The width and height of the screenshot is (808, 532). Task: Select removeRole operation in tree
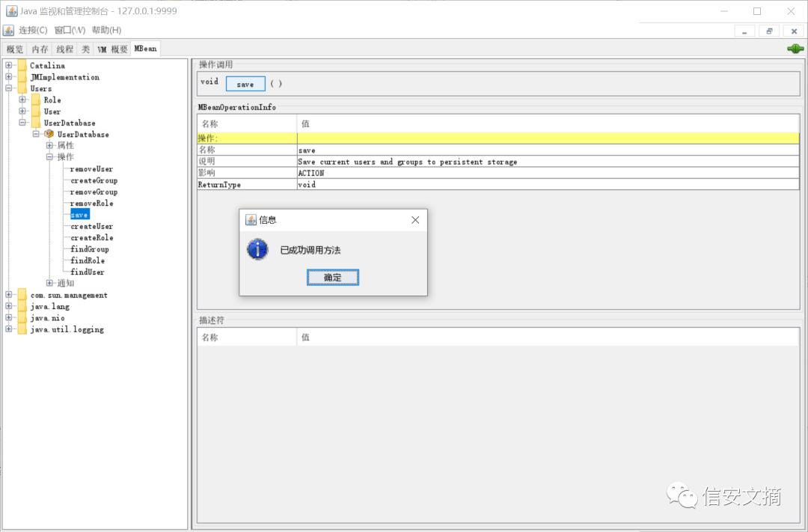92,203
